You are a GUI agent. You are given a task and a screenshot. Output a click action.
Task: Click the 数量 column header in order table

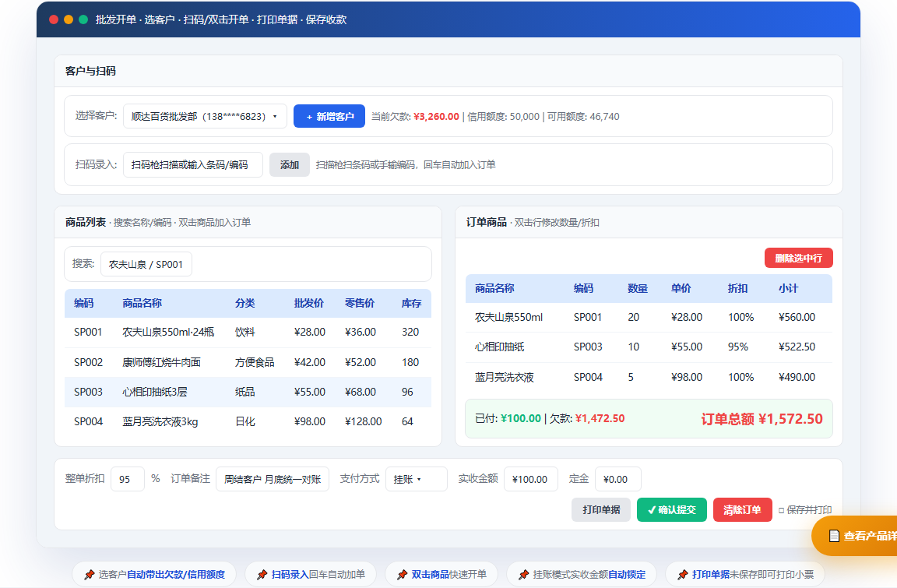tap(637, 288)
